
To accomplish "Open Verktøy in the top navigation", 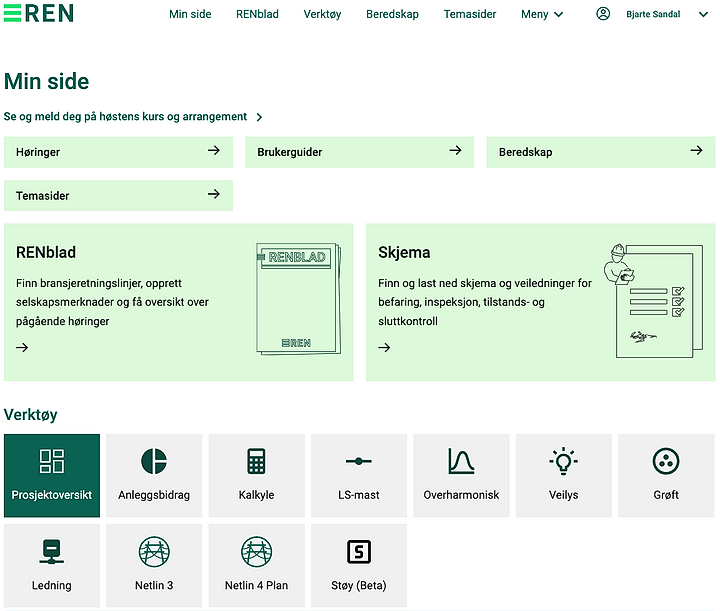I will 322,14.
